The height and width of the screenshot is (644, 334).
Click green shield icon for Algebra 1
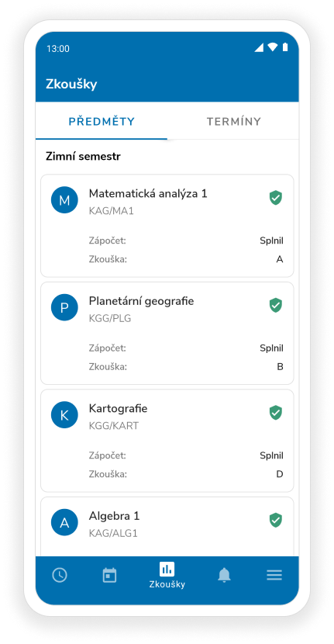click(275, 520)
